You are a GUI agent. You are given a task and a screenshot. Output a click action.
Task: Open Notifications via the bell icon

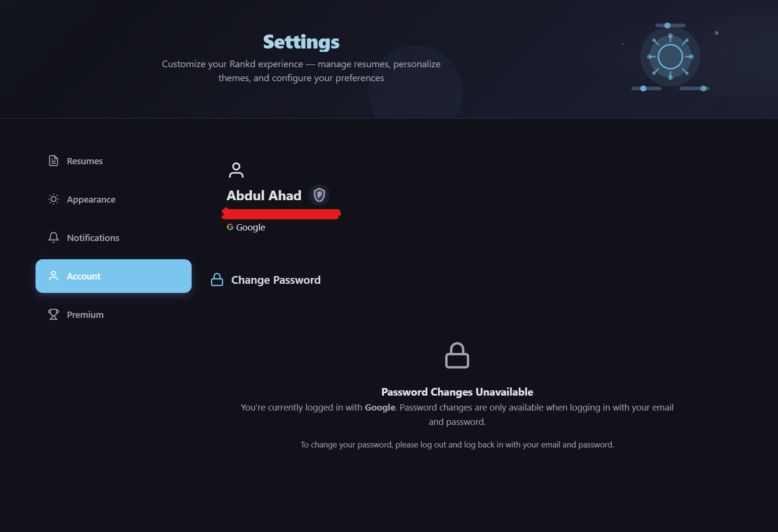pyautogui.click(x=53, y=237)
